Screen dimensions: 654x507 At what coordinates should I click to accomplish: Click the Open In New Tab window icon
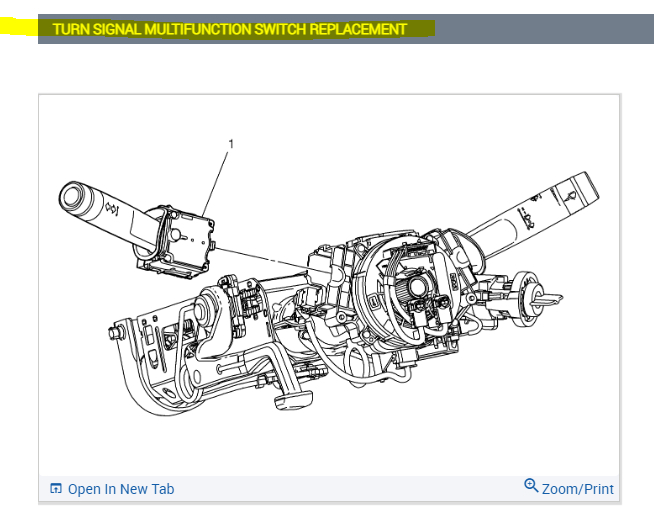coord(56,488)
